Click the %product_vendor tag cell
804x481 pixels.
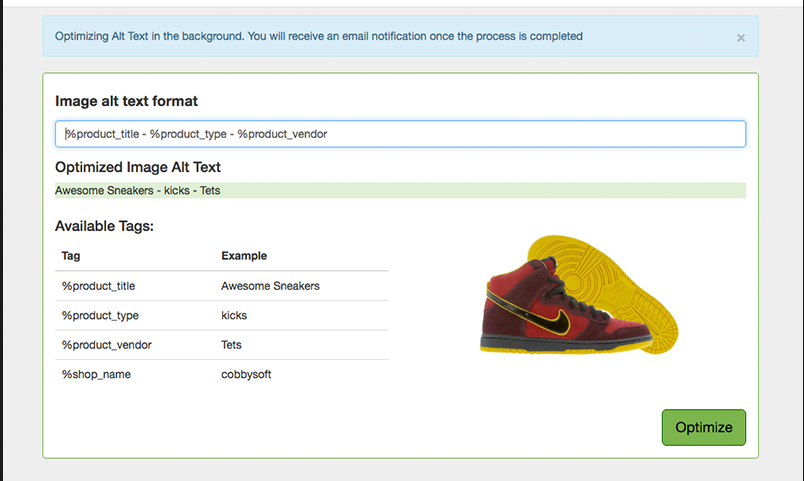106,345
